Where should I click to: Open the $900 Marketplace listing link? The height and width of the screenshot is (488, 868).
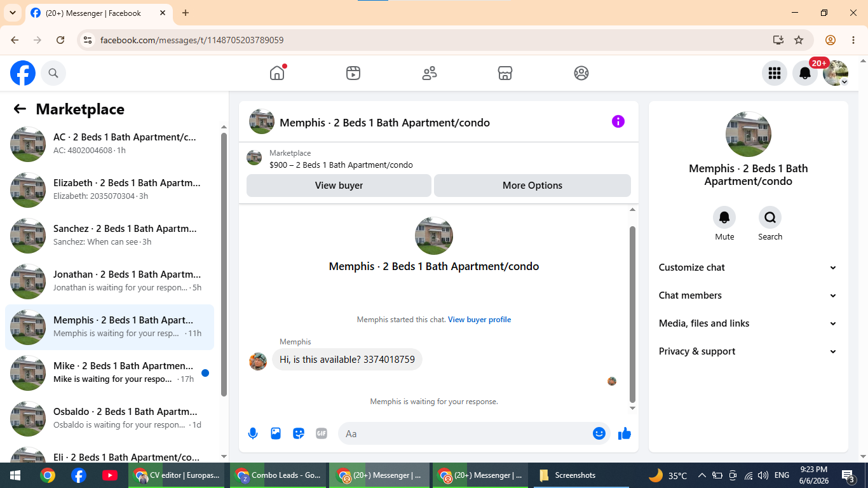(x=341, y=165)
